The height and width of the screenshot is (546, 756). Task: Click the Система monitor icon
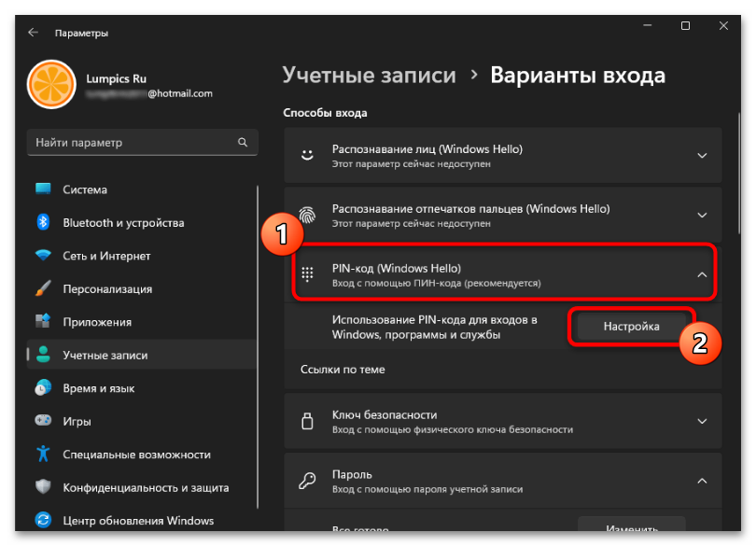pyautogui.click(x=43, y=189)
